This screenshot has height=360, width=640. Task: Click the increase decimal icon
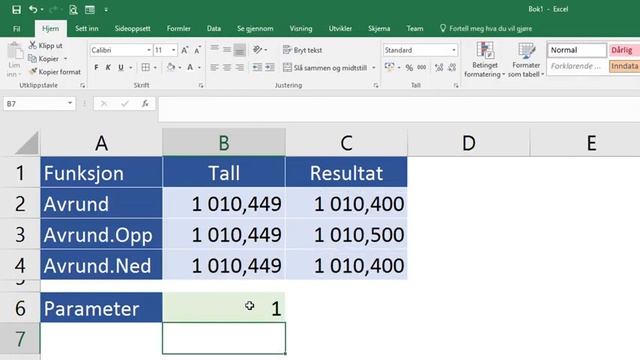[439, 67]
